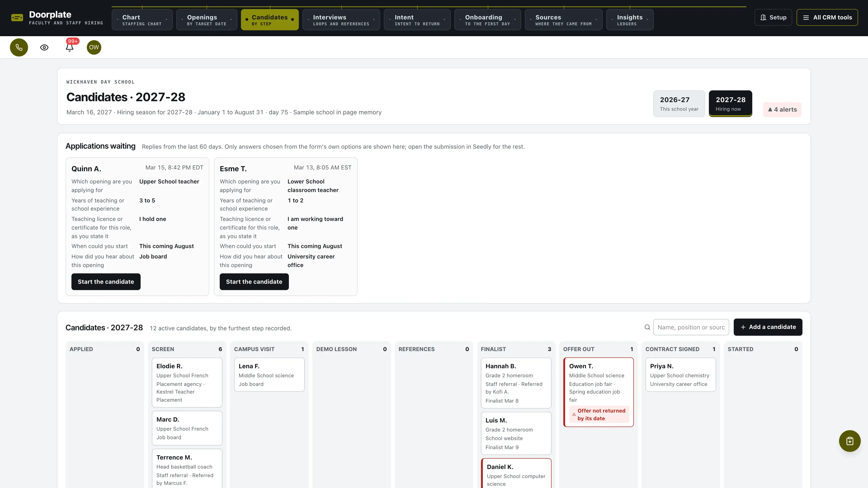Go to Interviews loops and references

coord(341,20)
